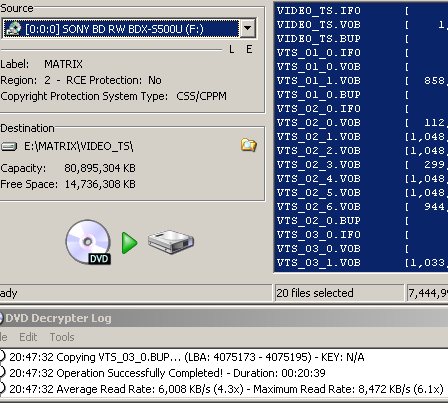Expand the Source drive dropdown arrow

point(248,28)
